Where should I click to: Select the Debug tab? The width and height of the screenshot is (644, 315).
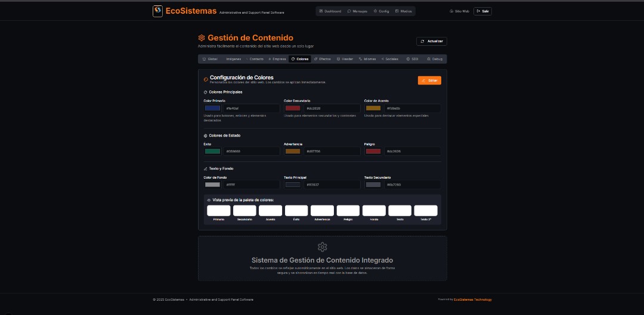coord(435,59)
